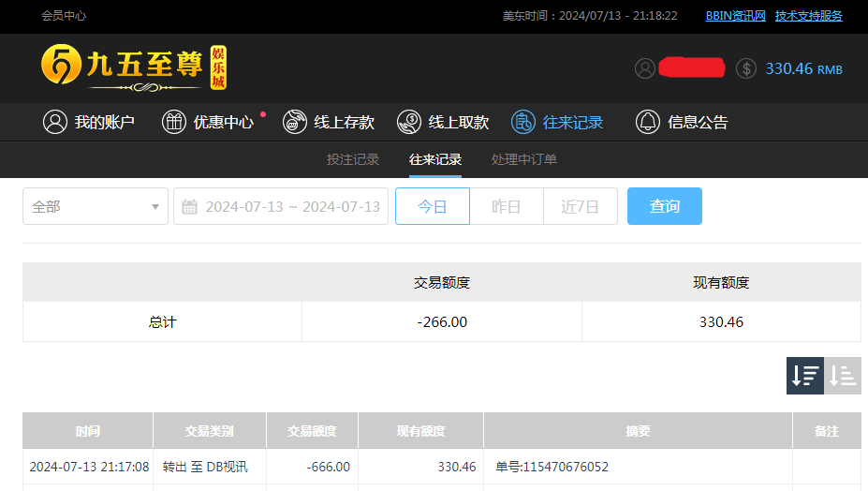This screenshot has width=868, height=491.
Task: Open the announcements bell icon
Action: coord(647,122)
